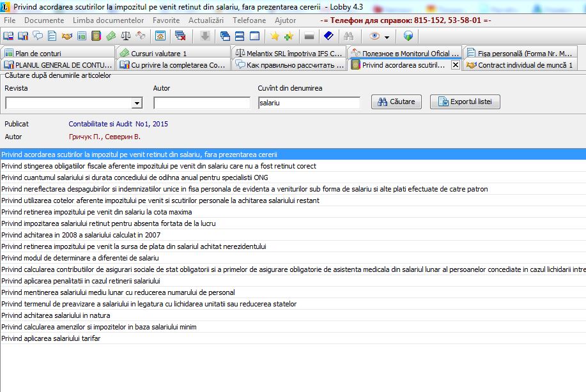
Task: Select article Privind aplicarea salariului tarifar
Action: [x=293, y=338]
